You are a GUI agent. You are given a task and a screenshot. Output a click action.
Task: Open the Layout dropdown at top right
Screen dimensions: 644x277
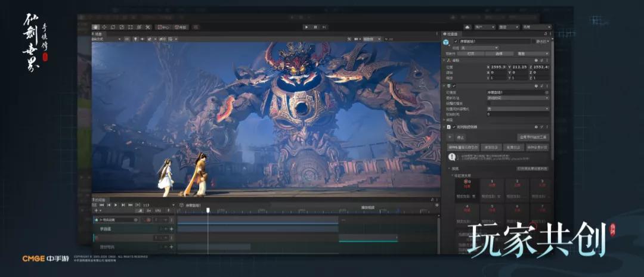click(536, 27)
